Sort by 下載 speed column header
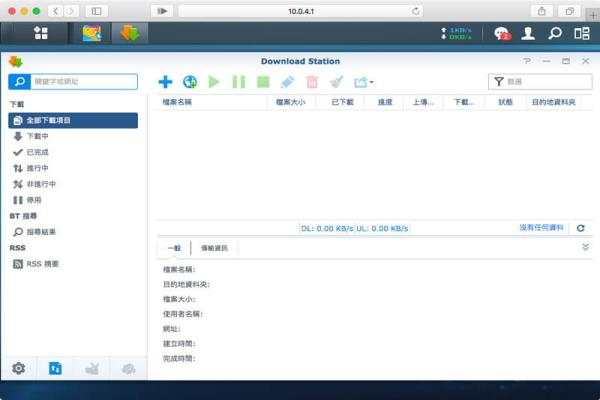Screen dimensions: 600x400 click(x=464, y=102)
